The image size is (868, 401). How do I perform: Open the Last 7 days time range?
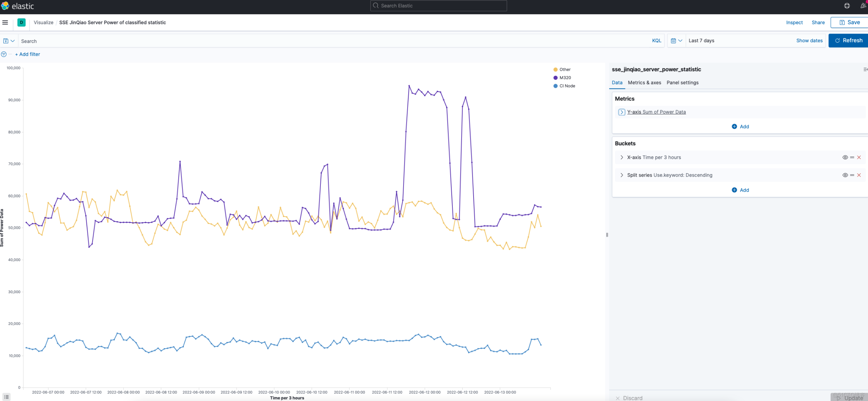(x=701, y=41)
